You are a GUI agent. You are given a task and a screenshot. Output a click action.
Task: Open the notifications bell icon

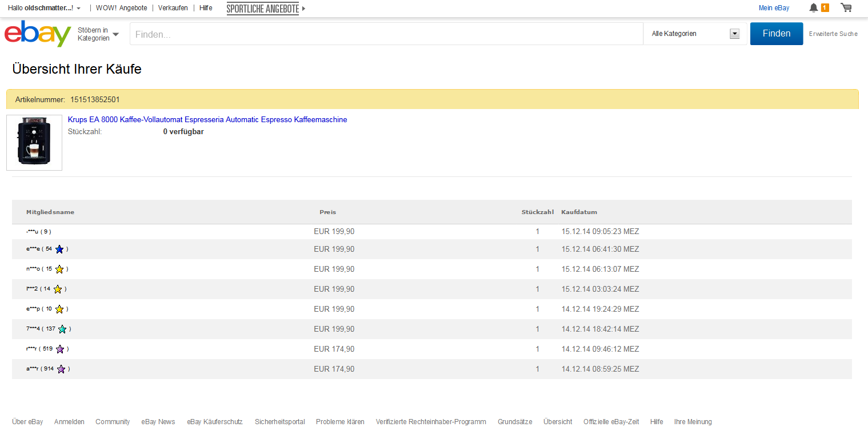[814, 8]
